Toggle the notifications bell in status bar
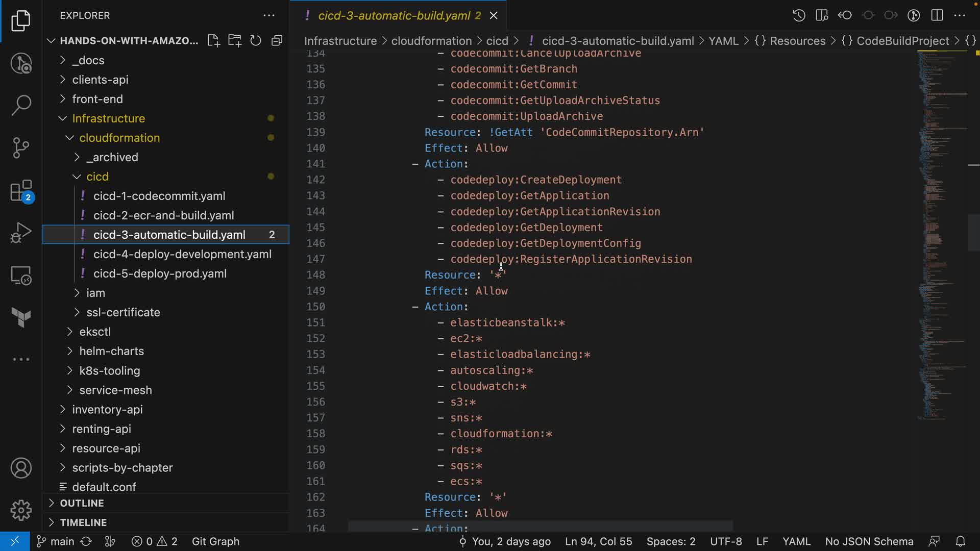 point(960,541)
